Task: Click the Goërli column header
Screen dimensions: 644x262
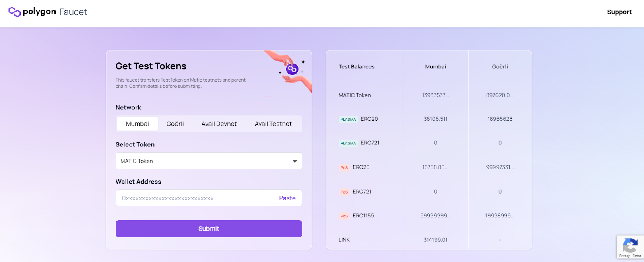Action: [x=500, y=67]
